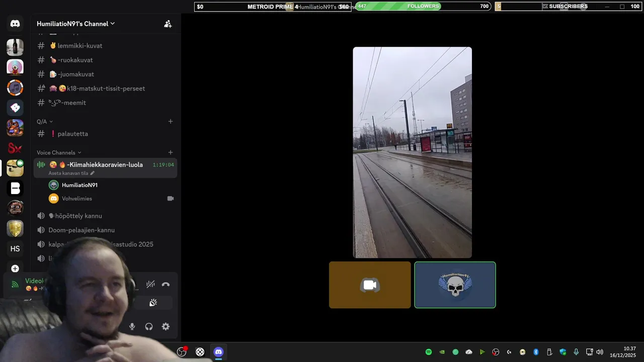Select the brown camera participant tile
644x362 pixels.
point(370,285)
